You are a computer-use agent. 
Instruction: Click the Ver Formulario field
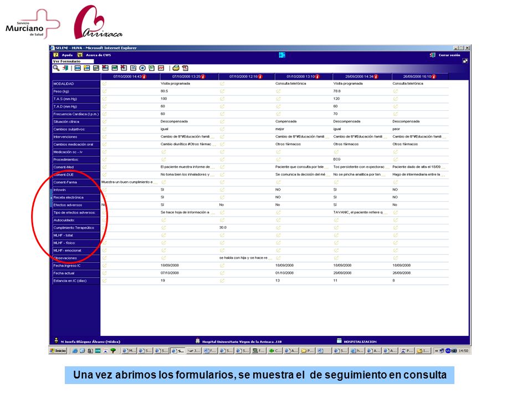pyautogui.click(x=73, y=62)
